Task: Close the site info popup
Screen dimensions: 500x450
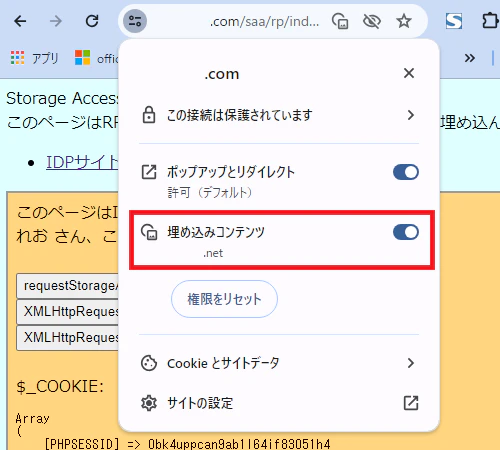Action: pos(409,73)
